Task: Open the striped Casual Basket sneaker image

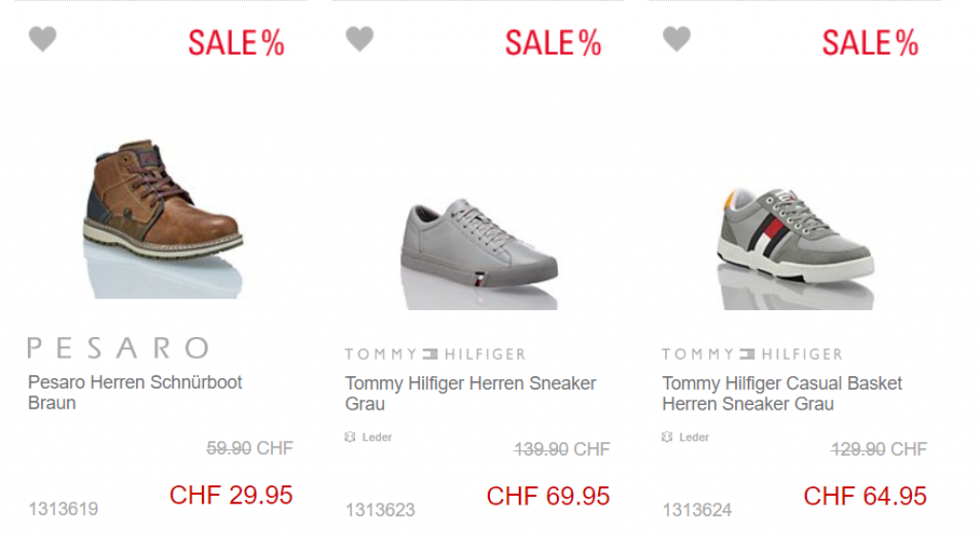Action: (x=795, y=248)
